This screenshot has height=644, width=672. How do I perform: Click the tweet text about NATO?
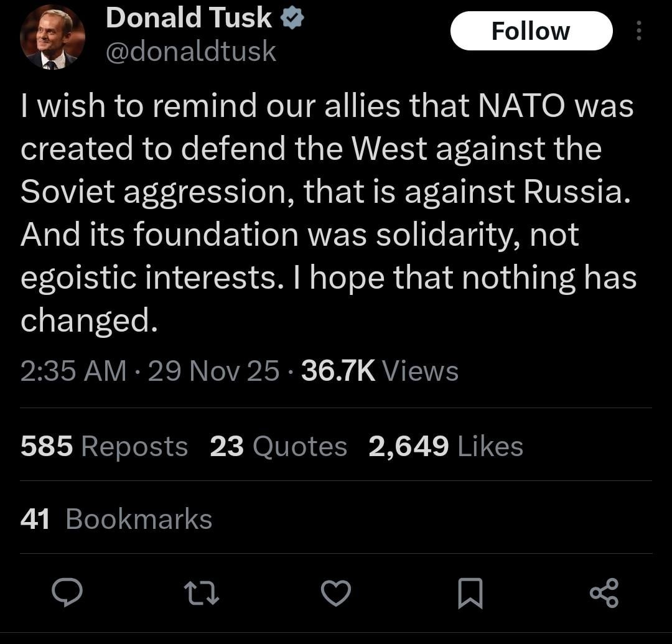(328, 213)
